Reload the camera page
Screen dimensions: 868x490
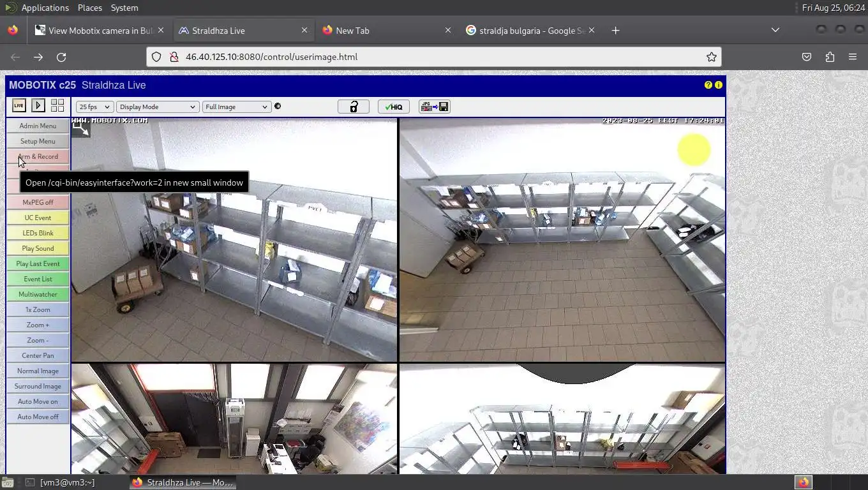pyautogui.click(x=61, y=57)
